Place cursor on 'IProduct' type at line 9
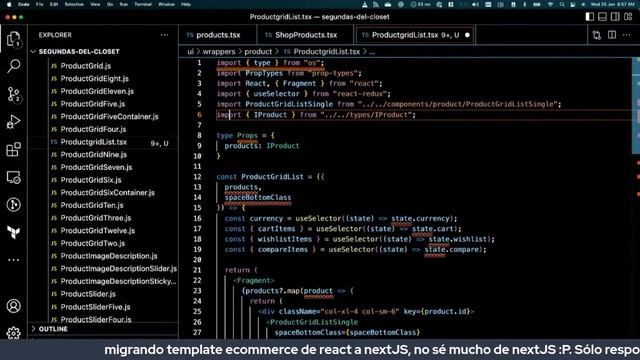Viewport: 640px width, 360px height. tap(282, 146)
